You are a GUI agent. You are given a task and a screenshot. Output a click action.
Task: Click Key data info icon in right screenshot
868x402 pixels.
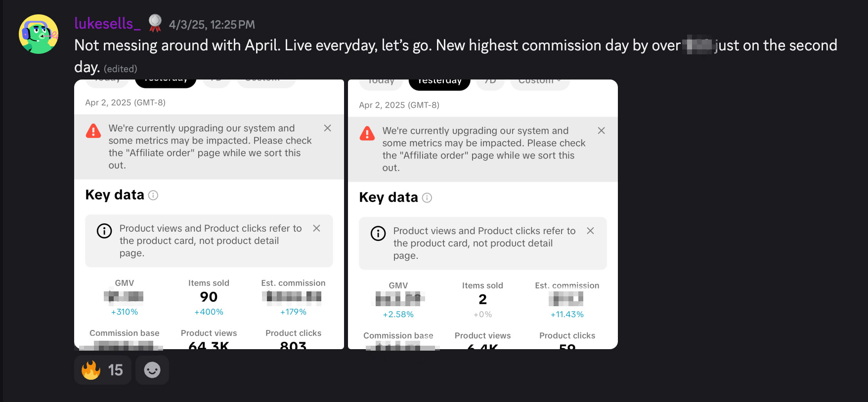tap(427, 198)
